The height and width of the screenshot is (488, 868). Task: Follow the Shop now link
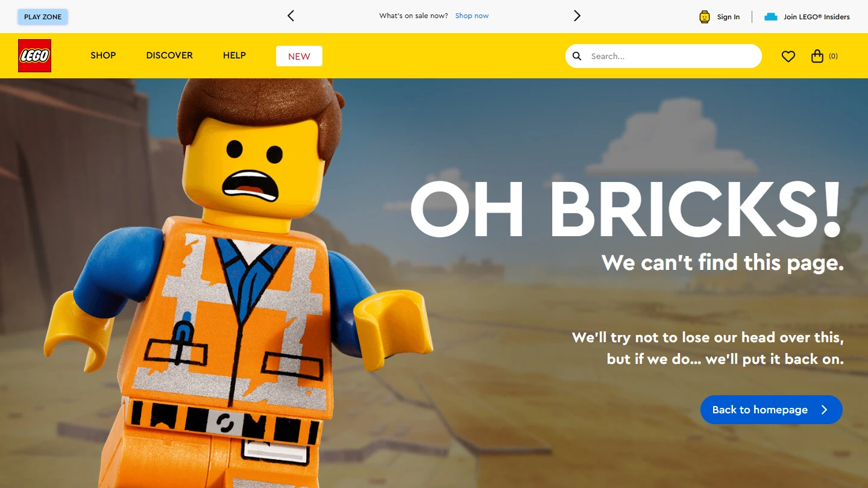pos(472,16)
